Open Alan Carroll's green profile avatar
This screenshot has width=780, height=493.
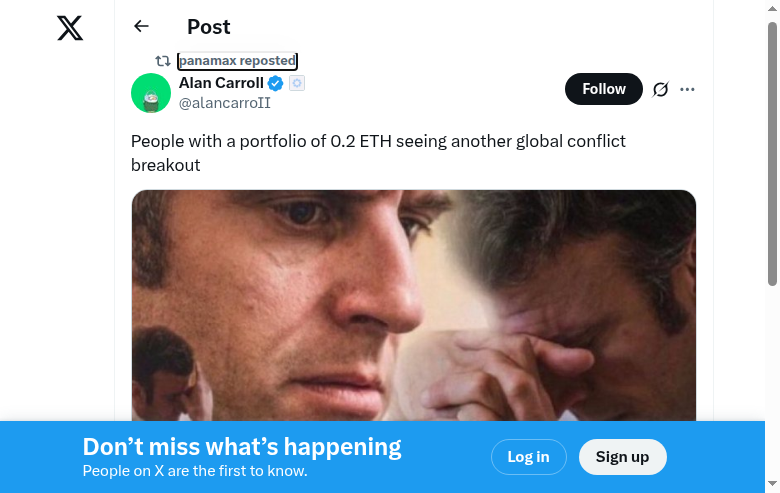point(151,93)
